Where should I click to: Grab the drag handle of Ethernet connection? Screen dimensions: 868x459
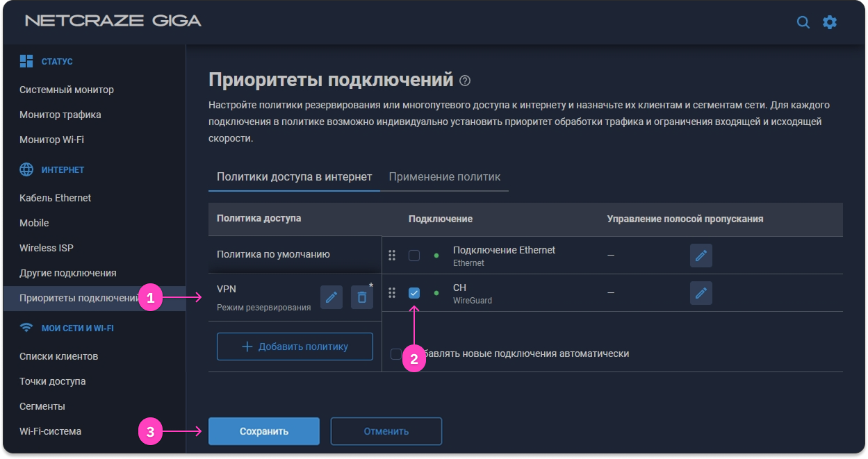click(x=392, y=256)
